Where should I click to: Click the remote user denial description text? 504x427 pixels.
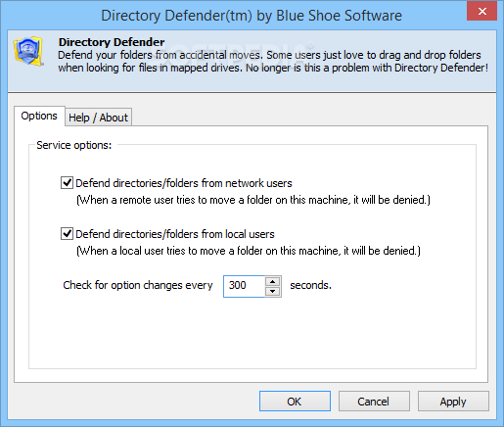point(253,200)
